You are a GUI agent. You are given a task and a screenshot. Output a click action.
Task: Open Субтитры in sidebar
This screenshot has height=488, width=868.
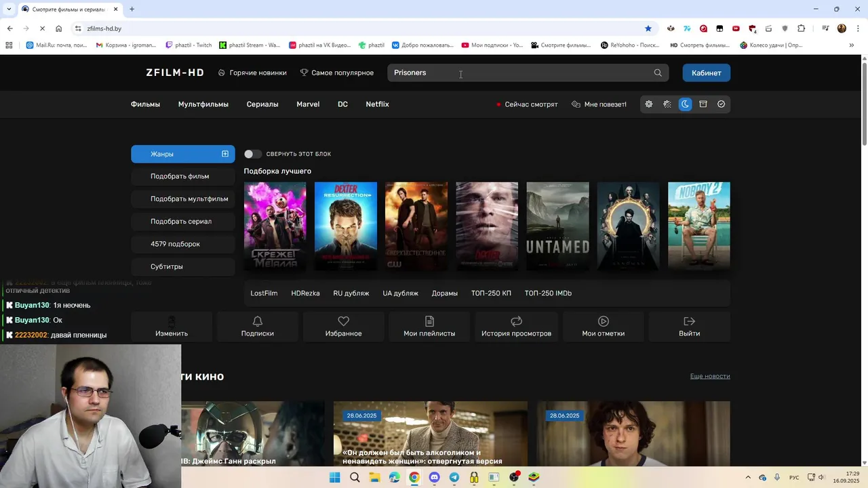pyautogui.click(x=183, y=266)
